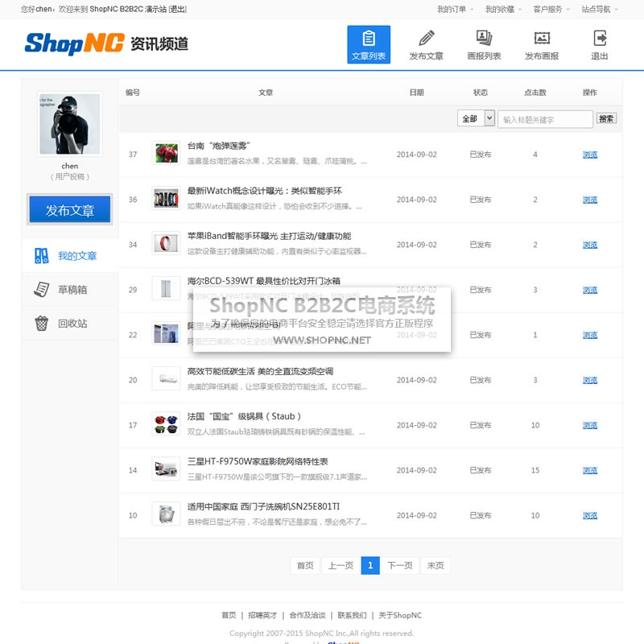Click 浏览 link for article 14
Screen dimensions: 644x644
point(590,471)
